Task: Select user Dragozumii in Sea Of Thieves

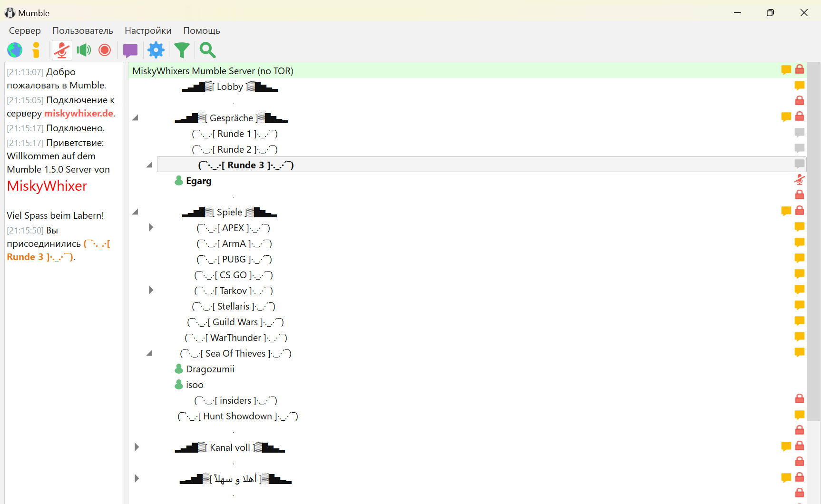Action: (210, 369)
